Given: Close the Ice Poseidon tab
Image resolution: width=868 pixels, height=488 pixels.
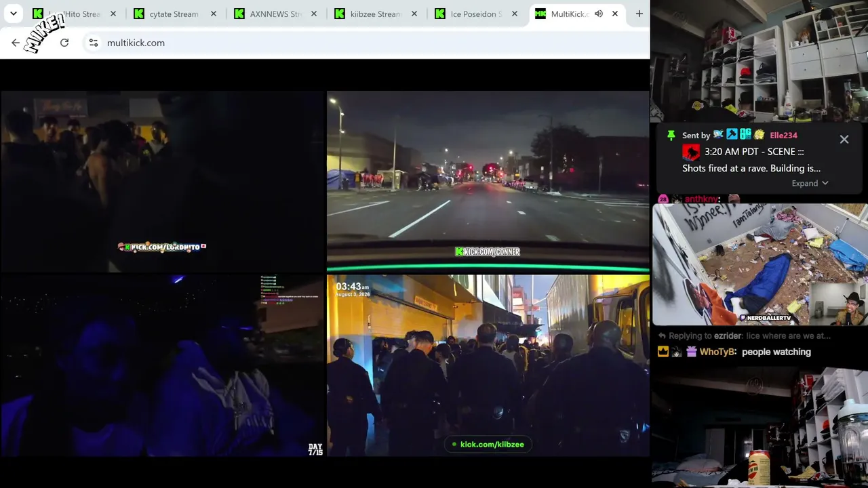Looking at the screenshot, I should [515, 14].
